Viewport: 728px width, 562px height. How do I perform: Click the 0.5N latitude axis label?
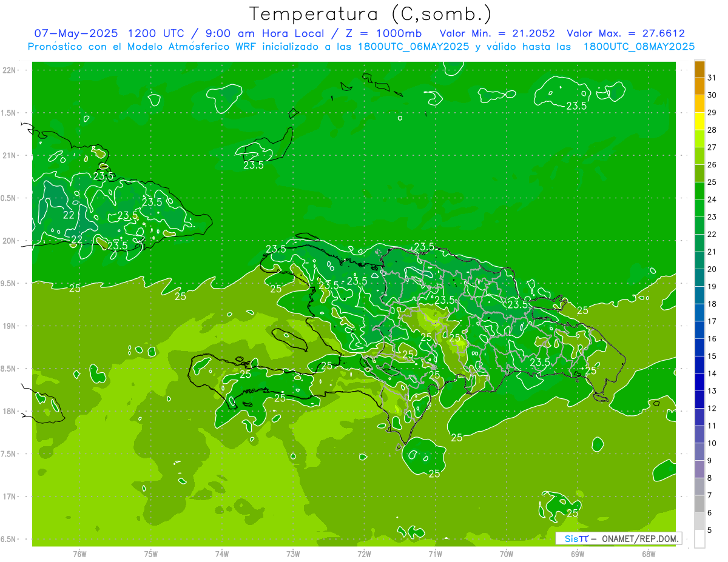8,198
